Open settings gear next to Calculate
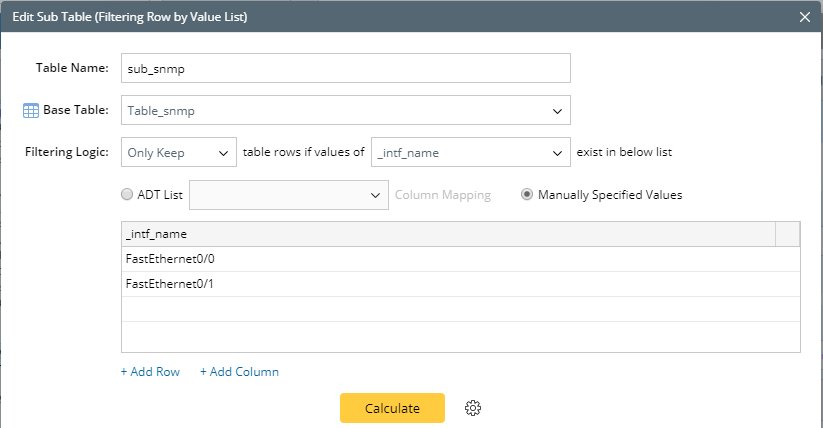The width and height of the screenshot is (823, 428). (474, 408)
